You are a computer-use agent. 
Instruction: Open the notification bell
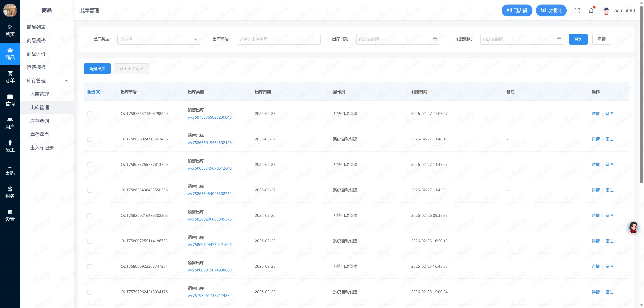[x=591, y=11]
